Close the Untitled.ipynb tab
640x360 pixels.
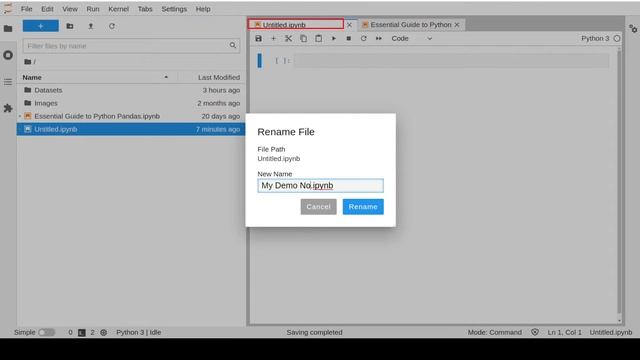click(x=349, y=25)
